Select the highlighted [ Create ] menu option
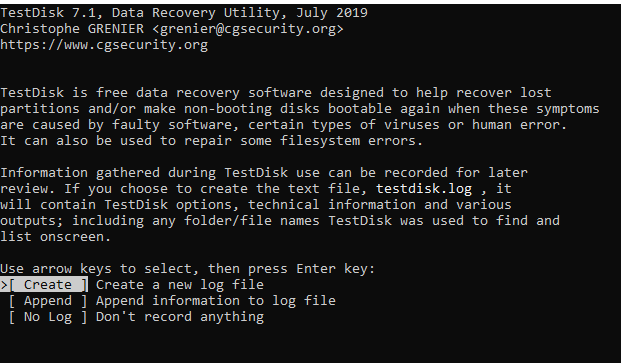621x363 pixels. 48,285
